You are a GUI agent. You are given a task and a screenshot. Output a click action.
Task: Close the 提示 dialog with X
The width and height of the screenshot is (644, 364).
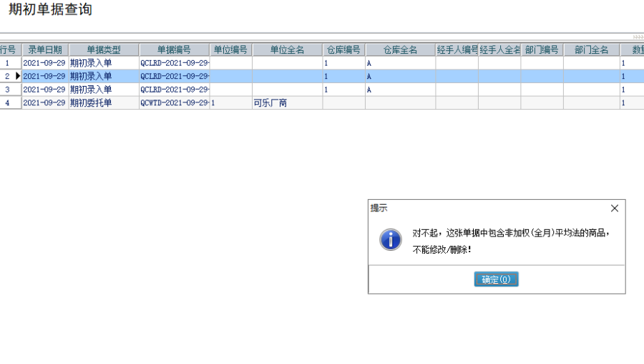tap(614, 209)
